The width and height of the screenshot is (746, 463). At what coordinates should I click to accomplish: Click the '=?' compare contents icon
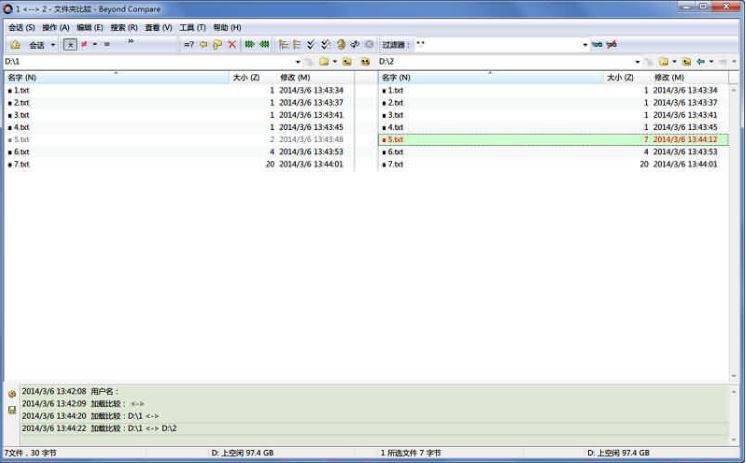(188, 45)
